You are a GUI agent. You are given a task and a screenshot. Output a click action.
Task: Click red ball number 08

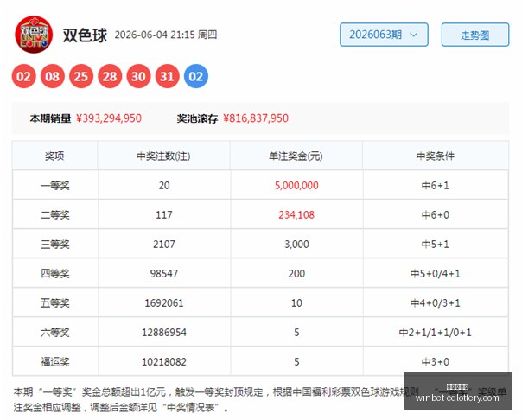point(52,77)
